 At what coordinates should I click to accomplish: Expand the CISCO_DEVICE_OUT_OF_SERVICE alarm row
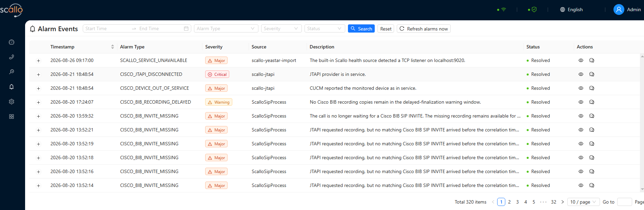[38, 88]
